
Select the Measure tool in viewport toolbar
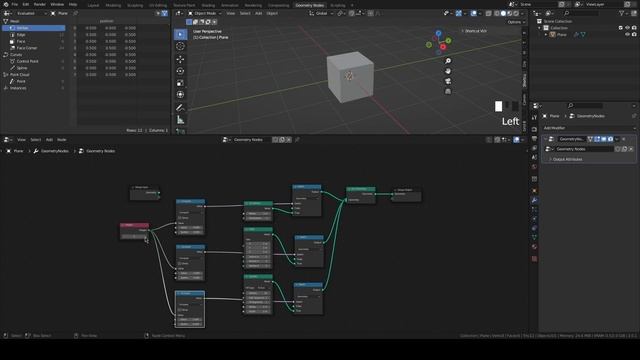(180, 120)
